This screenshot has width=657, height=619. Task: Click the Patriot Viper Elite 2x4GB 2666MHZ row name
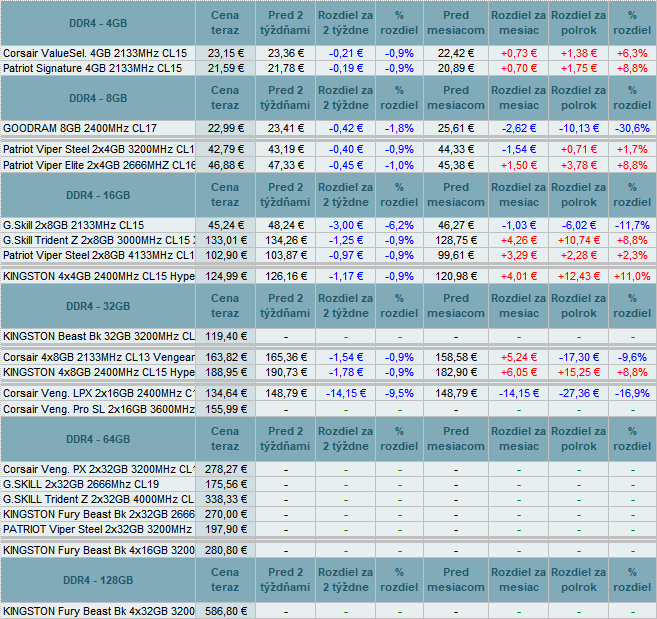[98, 165]
